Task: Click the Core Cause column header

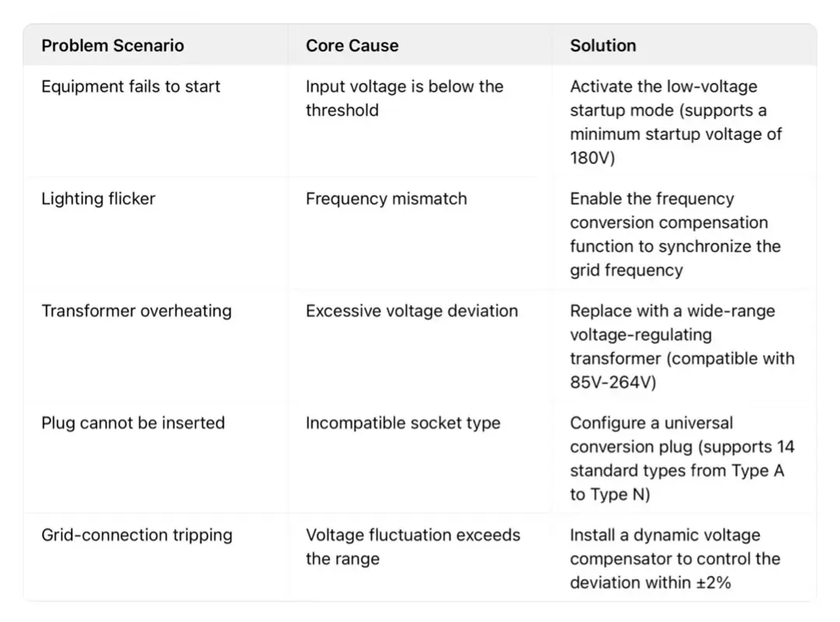Action: pyautogui.click(x=352, y=45)
